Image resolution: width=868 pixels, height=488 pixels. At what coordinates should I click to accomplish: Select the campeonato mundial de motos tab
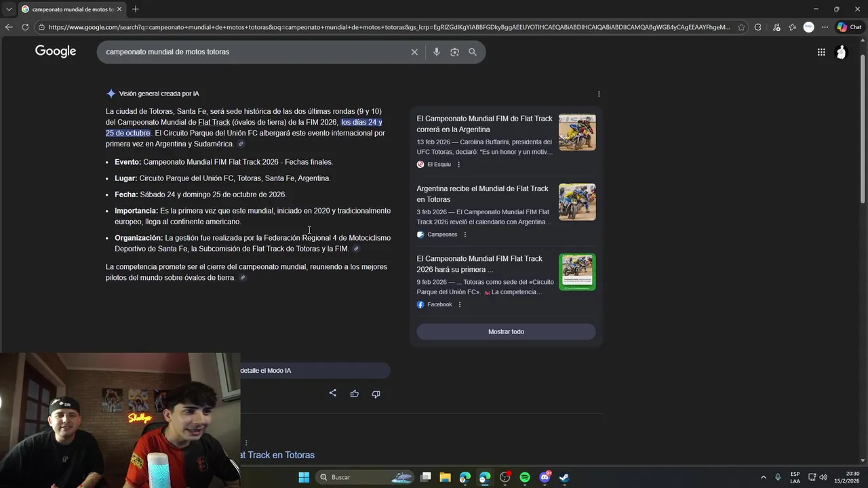[x=71, y=9]
